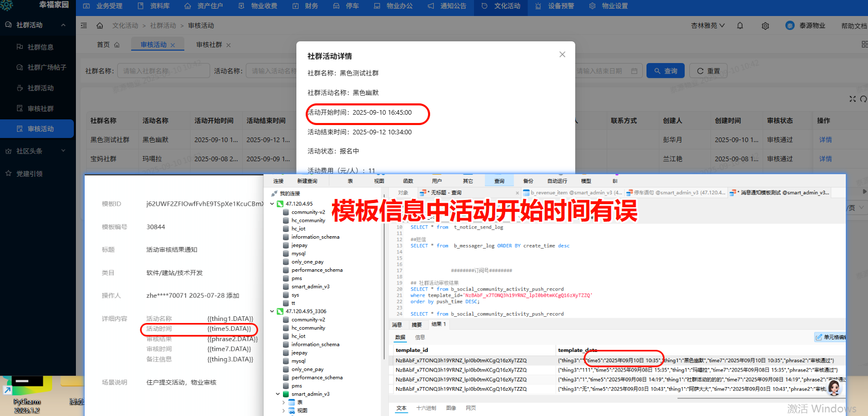
Task: Switch to 十六进制 viewer tab
Action: pyautogui.click(x=426, y=408)
